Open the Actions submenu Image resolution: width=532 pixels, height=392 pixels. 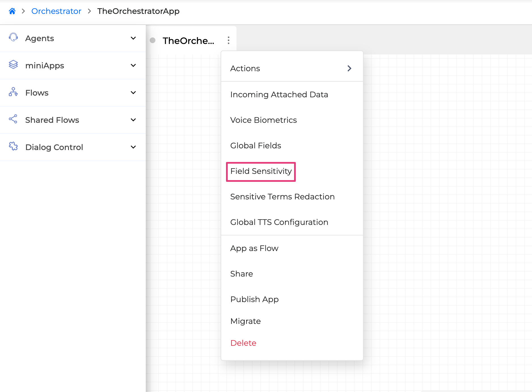tap(292, 68)
